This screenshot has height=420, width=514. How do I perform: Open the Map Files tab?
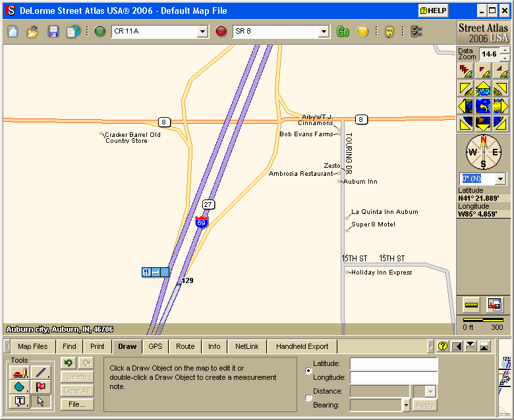click(33, 346)
